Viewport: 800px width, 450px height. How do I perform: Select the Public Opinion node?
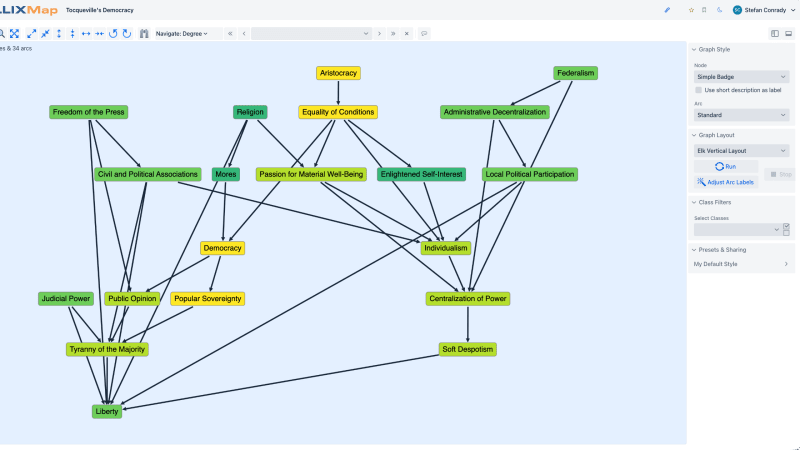click(x=132, y=299)
